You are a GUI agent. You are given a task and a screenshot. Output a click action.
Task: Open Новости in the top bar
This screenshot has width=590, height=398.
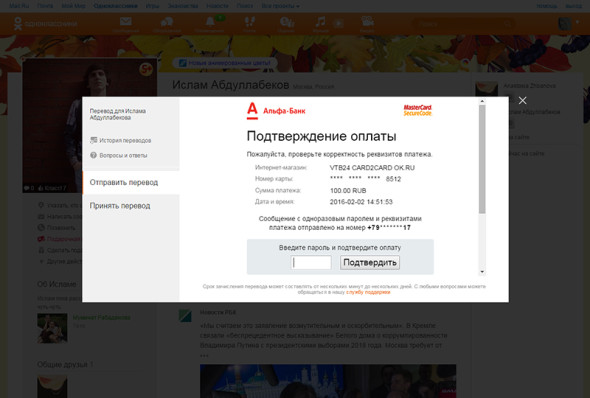[x=217, y=6]
